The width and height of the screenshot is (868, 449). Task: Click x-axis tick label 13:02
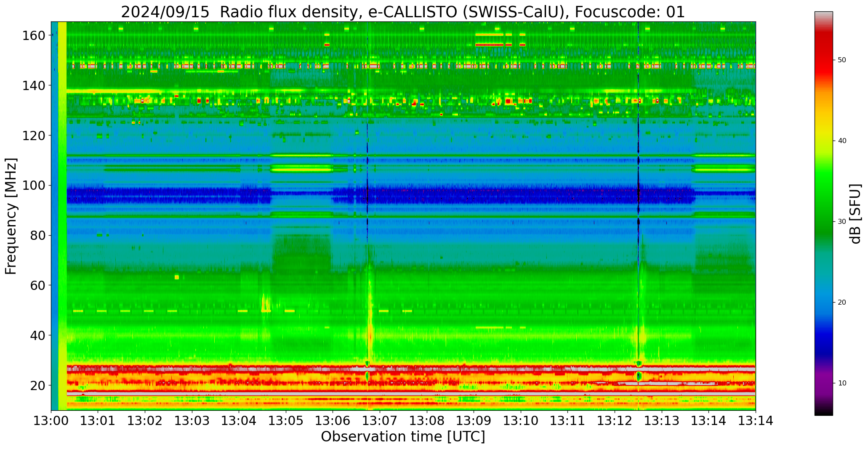click(x=145, y=421)
